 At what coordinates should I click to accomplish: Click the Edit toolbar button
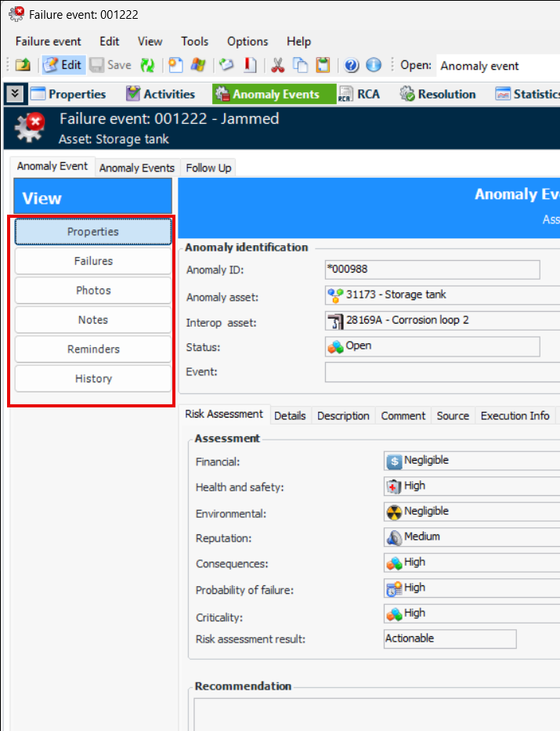click(x=63, y=65)
